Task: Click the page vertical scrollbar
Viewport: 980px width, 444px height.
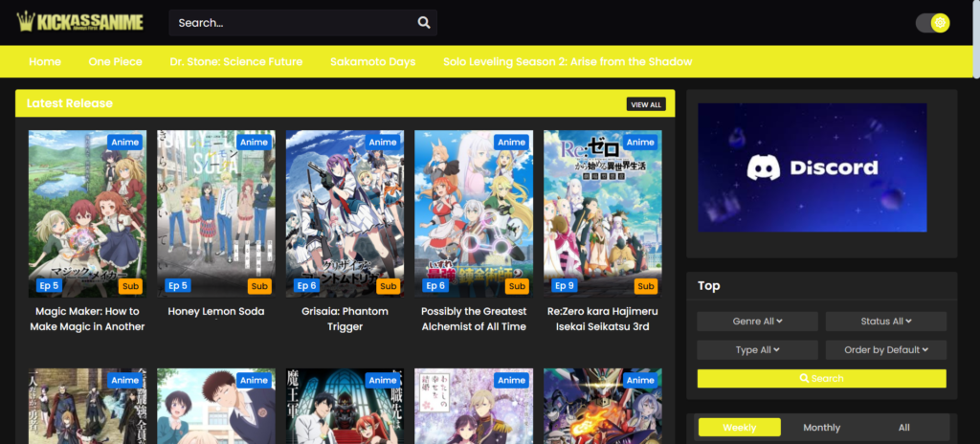Action: coord(976,37)
